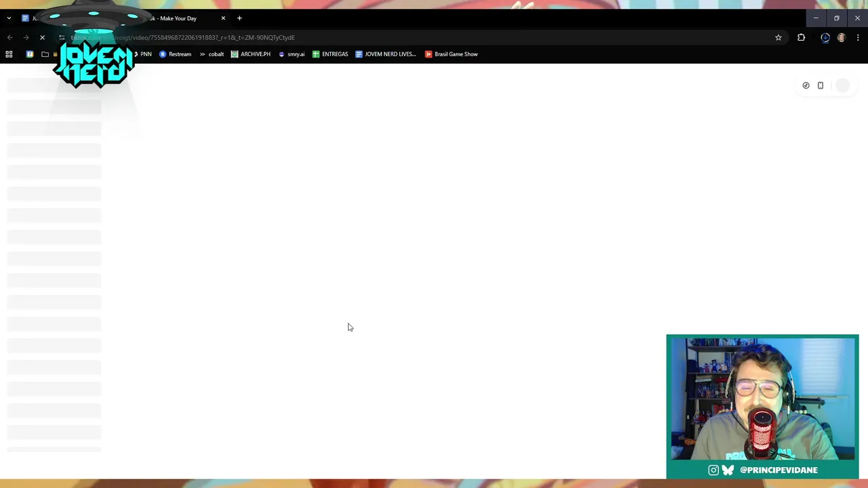Open the PNN bookmark
This screenshot has height=488, width=868.
pyautogui.click(x=143, y=54)
